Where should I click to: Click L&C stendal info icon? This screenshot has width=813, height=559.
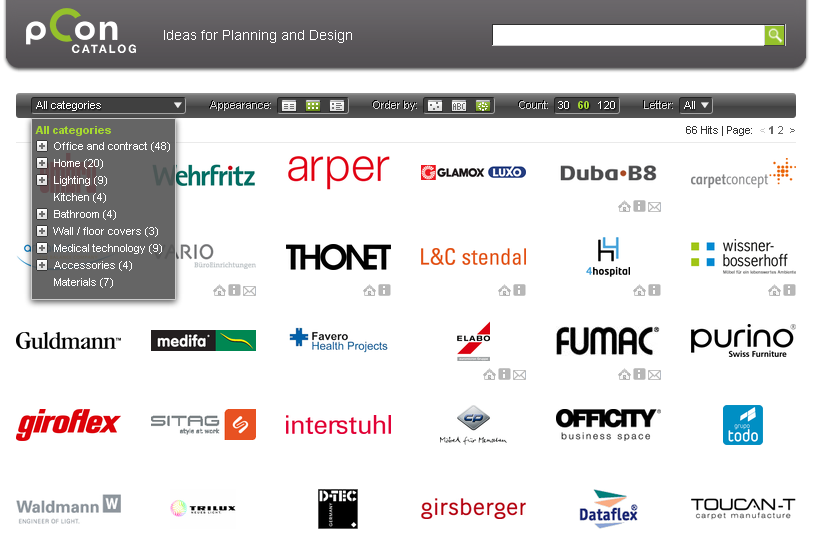[520, 290]
